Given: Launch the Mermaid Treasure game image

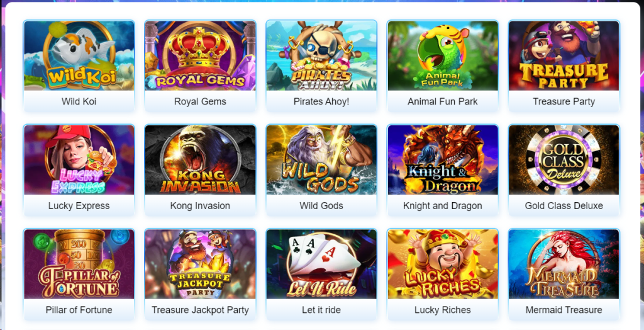Looking at the screenshot, I should coord(564,264).
